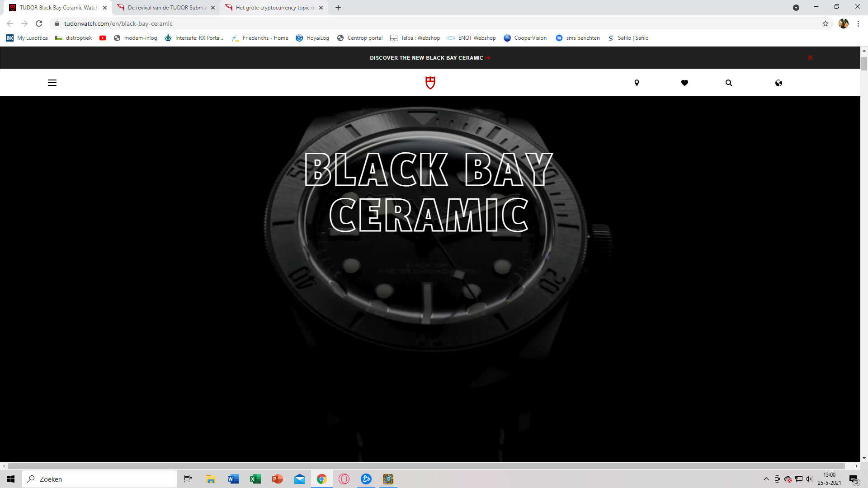Screen dimensions: 868x488
Task: Open Opera browser from taskbar
Action: click(344, 479)
